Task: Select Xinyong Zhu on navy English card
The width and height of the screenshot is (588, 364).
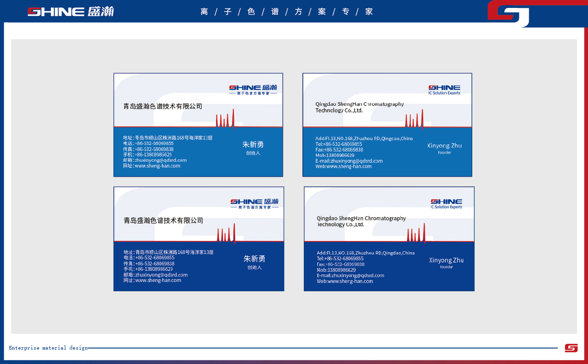Action: [x=446, y=260]
